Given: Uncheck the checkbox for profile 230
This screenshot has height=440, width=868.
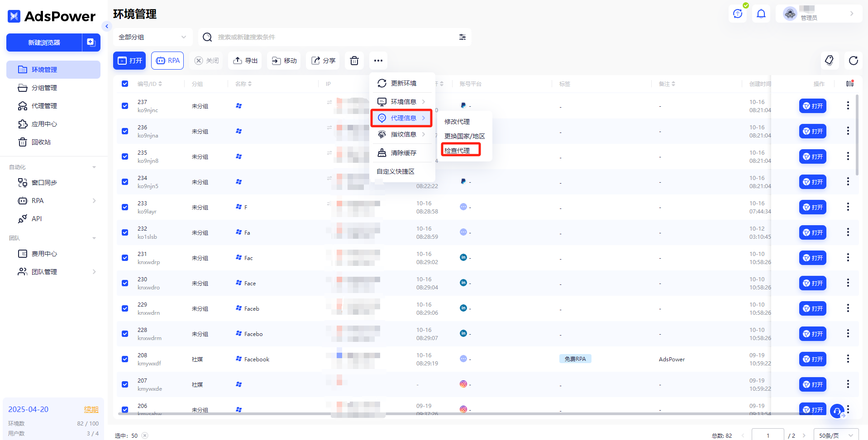Looking at the screenshot, I should tap(125, 283).
